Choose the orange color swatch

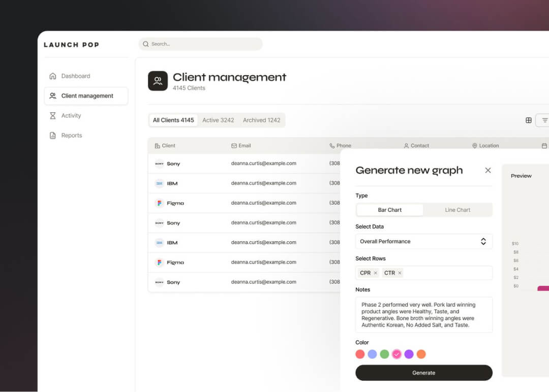coord(421,354)
